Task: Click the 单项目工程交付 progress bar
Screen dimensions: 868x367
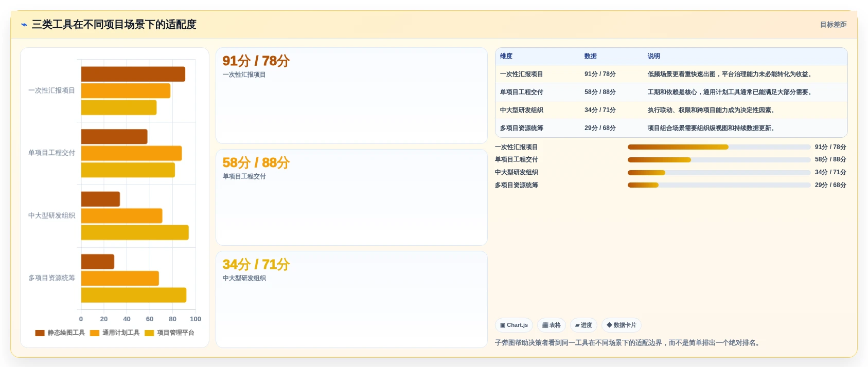Action: pyautogui.click(x=719, y=160)
